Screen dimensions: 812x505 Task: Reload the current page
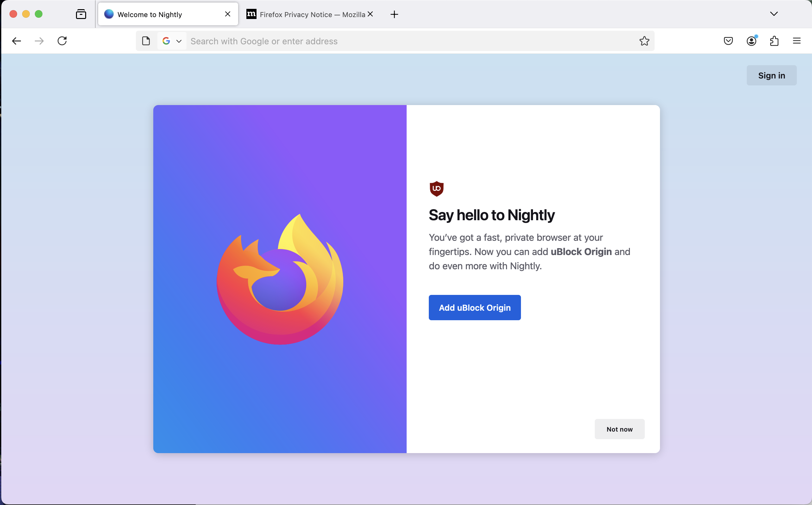coord(62,41)
